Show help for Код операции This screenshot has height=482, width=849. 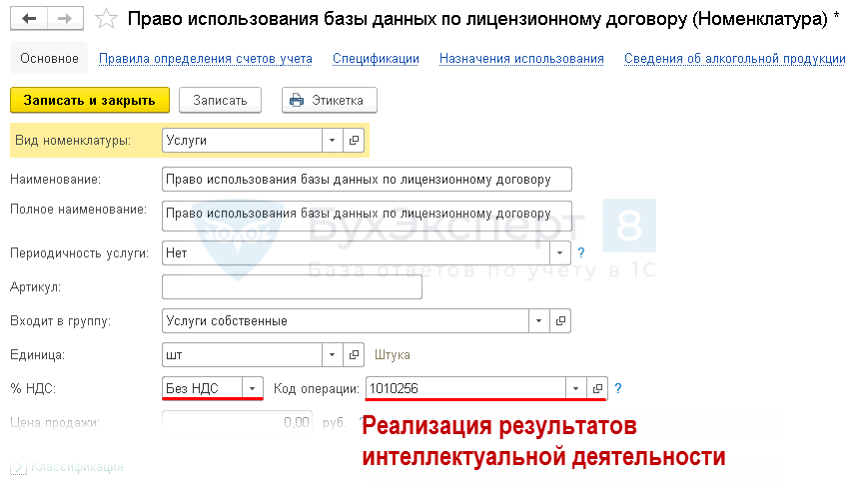pos(619,388)
